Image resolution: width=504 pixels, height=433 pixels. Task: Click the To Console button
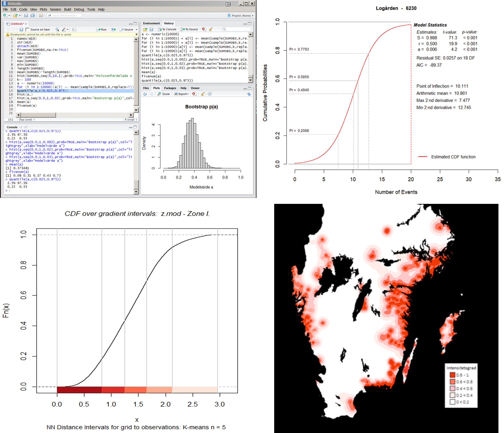tap(167, 29)
